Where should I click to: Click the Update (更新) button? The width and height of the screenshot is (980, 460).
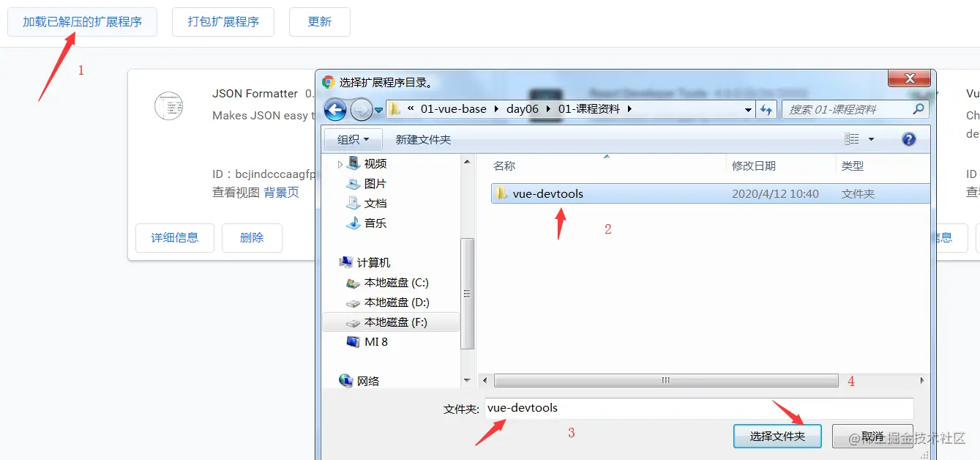(x=320, y=22)
